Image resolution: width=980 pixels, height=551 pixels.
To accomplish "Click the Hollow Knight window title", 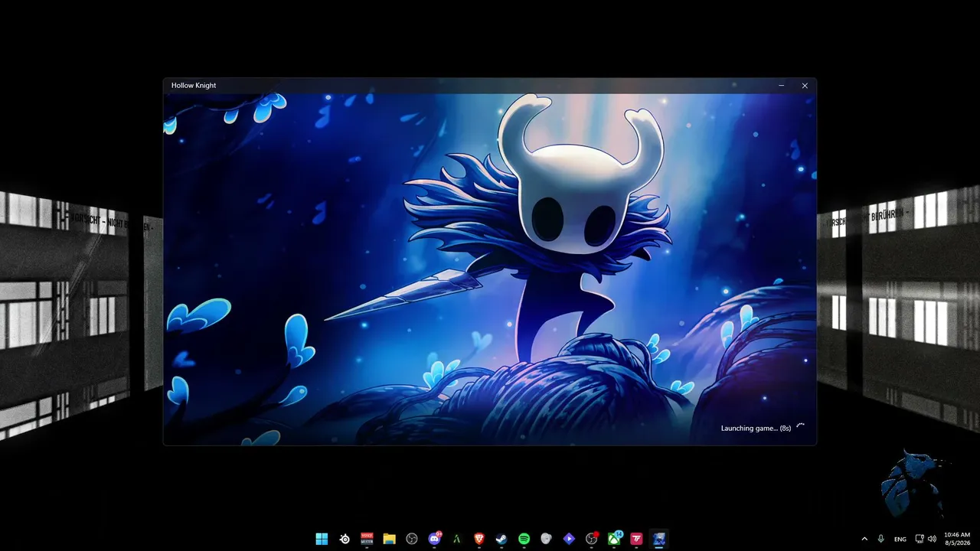I will click(194, 86).
